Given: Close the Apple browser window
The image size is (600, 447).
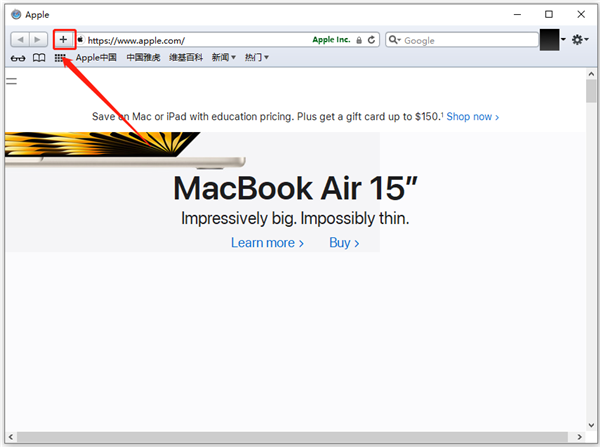Looking at the screenshot, I should (581, 15).
